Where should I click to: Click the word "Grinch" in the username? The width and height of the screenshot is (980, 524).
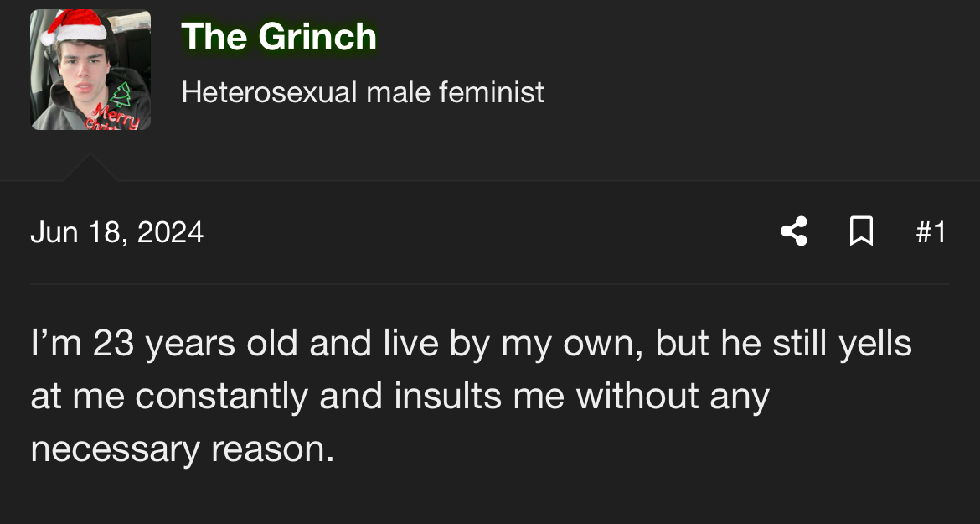click(317, 37)
